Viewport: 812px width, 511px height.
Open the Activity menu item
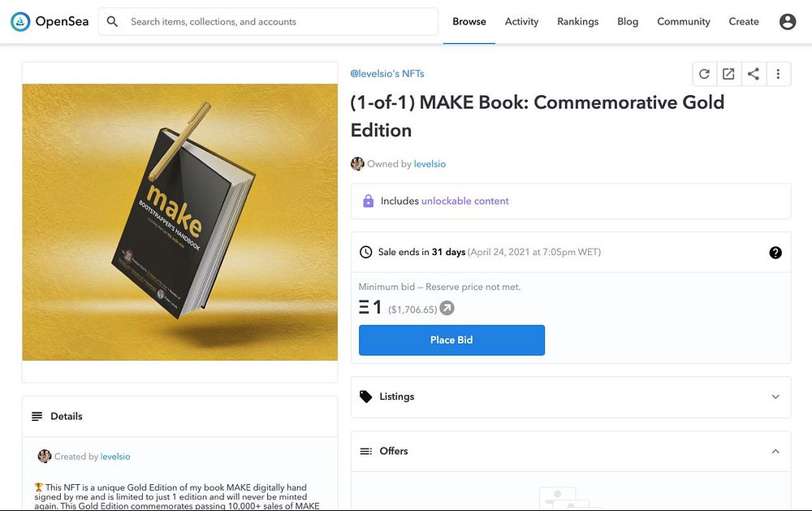tap(521, 22)
